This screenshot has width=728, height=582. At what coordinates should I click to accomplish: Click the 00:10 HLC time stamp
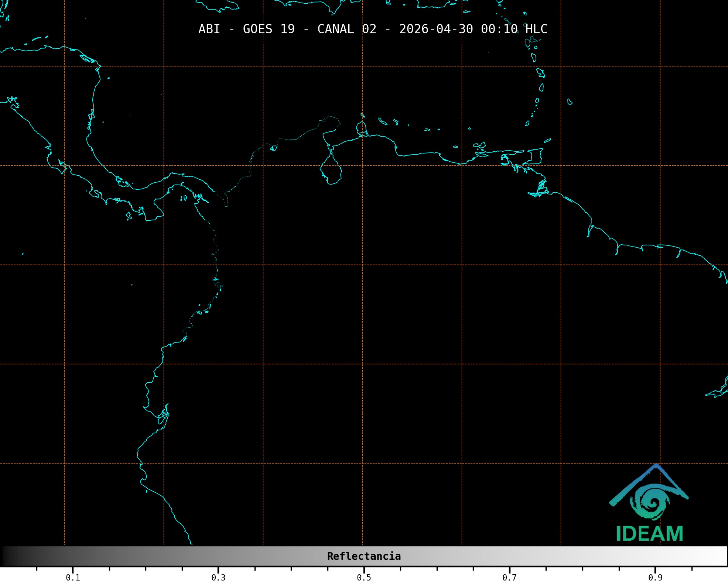click(514, 29)
